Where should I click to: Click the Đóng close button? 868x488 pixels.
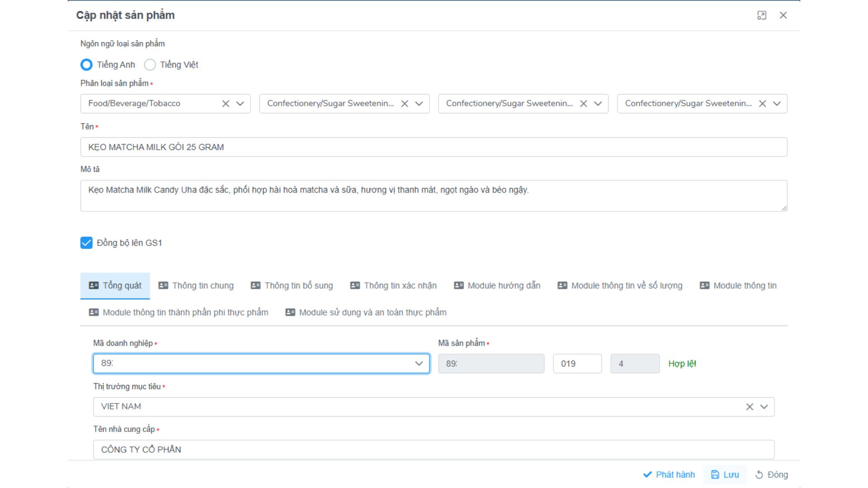pos(771,474)
